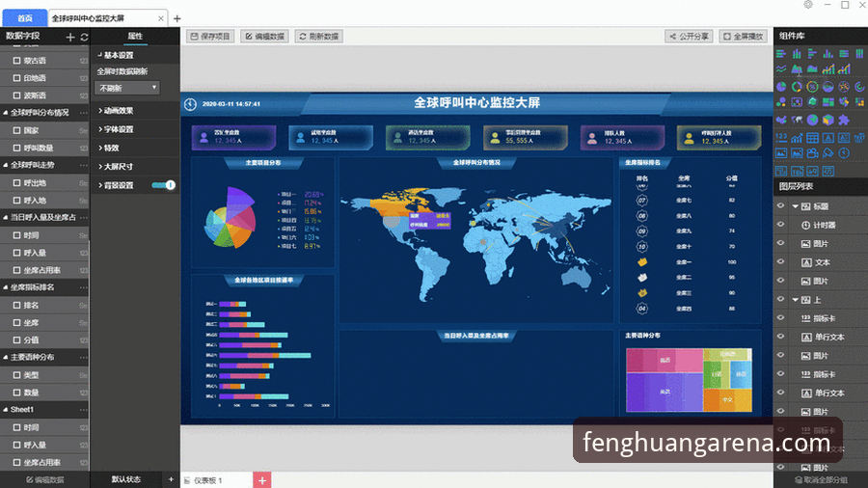
Task: Click the 刷新数据 button
Action: click(x=319, y=37)
